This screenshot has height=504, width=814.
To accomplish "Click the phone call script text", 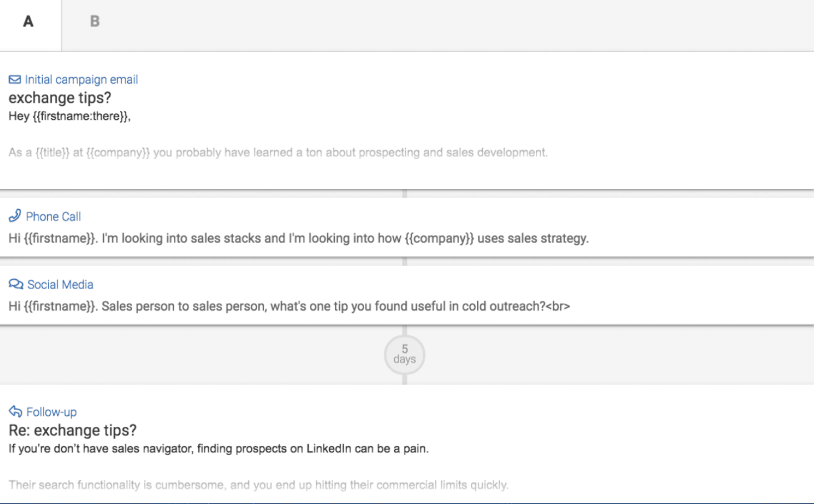I will (x=298, y=239).
